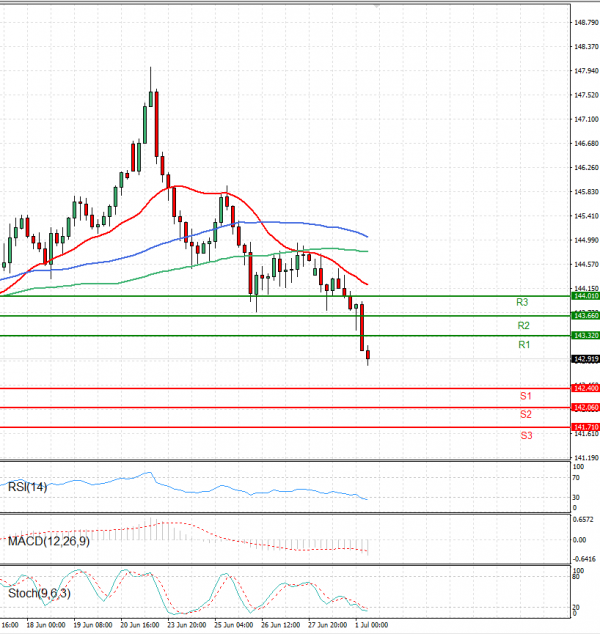The width and height of the screenshot is (600, 634).
Task: Click the S1 support label
Action: (x=526, y=396)
